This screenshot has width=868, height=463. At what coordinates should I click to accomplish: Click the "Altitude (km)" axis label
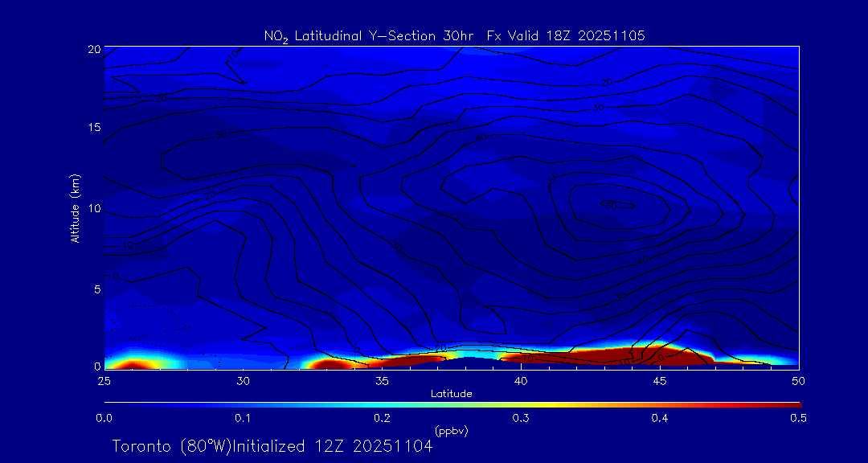(x=75, y=207)
